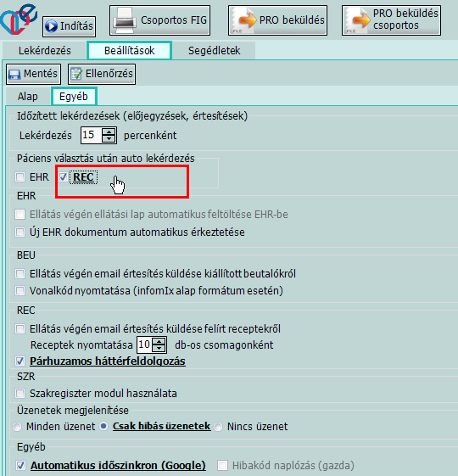Run Ellenőrzés checklist icon
Screen dimensions: 458x476
click(102, 74)
